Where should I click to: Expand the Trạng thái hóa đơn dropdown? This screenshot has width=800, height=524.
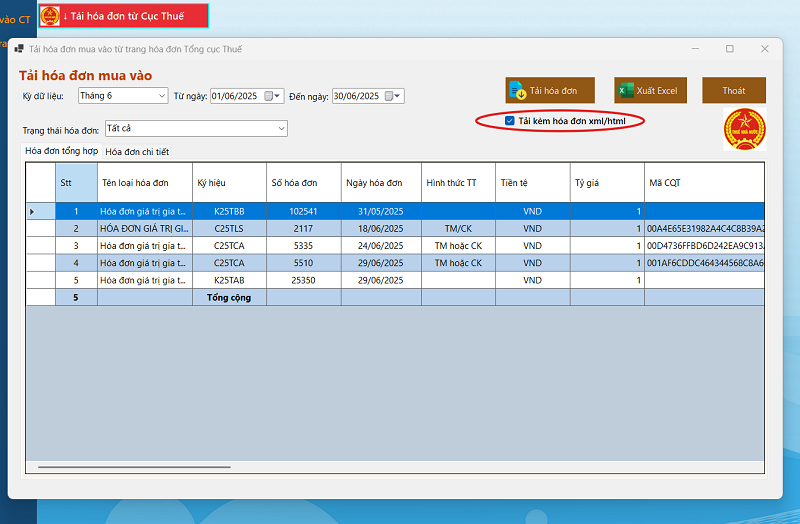pyautogui.click(x=281, y=128)
